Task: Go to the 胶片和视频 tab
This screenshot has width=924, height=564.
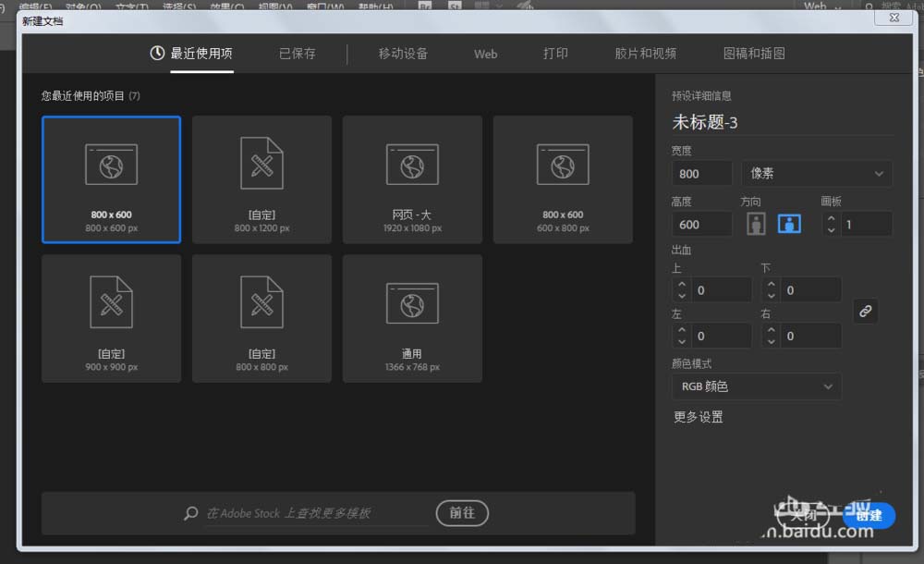Action: click(x=645, y=54)
